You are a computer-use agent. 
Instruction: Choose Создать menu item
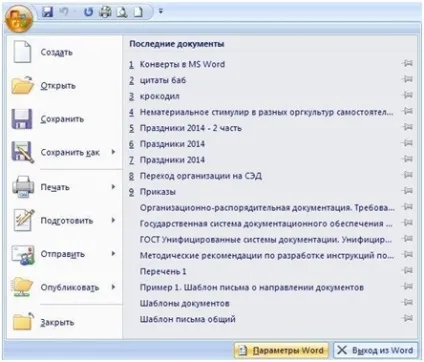64,52
